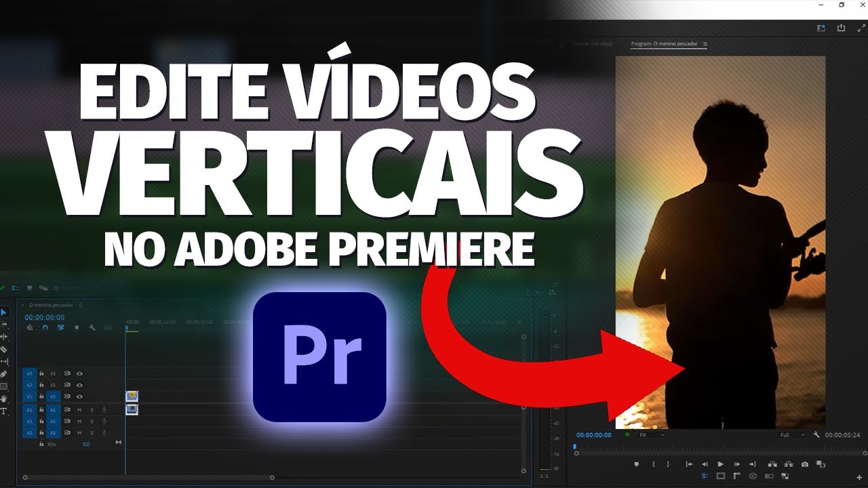Select the audio clip on A1
This screenshot has width=868, height=488.
pyautogui.click(x=132, y=409)
